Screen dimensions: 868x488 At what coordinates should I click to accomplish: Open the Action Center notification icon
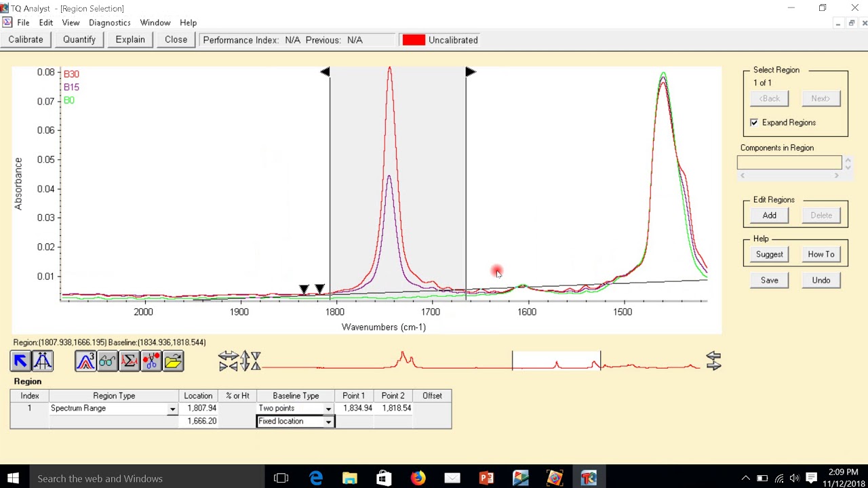click(811, 478)
